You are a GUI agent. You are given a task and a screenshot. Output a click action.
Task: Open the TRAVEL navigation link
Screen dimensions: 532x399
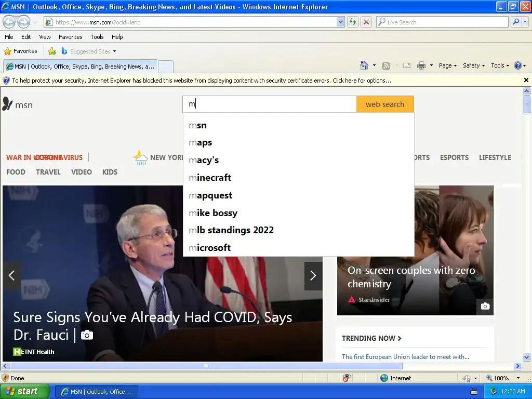pos(48,172)
